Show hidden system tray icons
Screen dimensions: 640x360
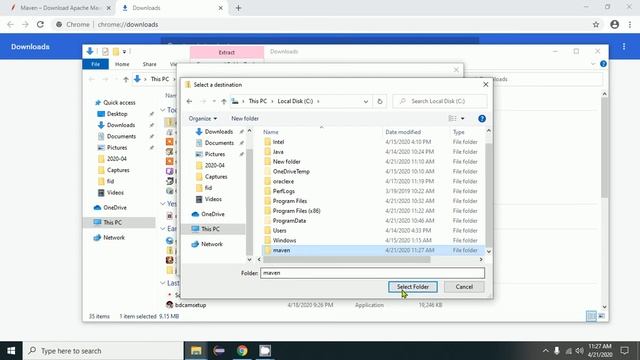546,351
